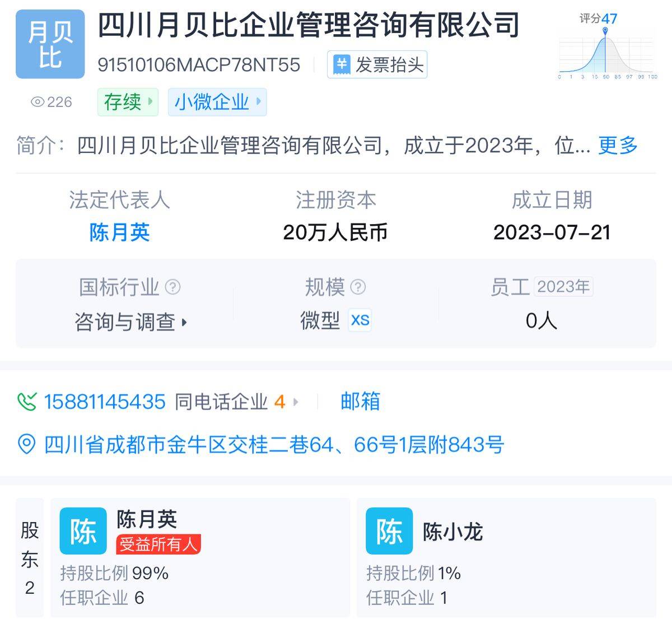The image size is (672, 619).
Task: Tap the location pin icon
Action: [27, 445]
